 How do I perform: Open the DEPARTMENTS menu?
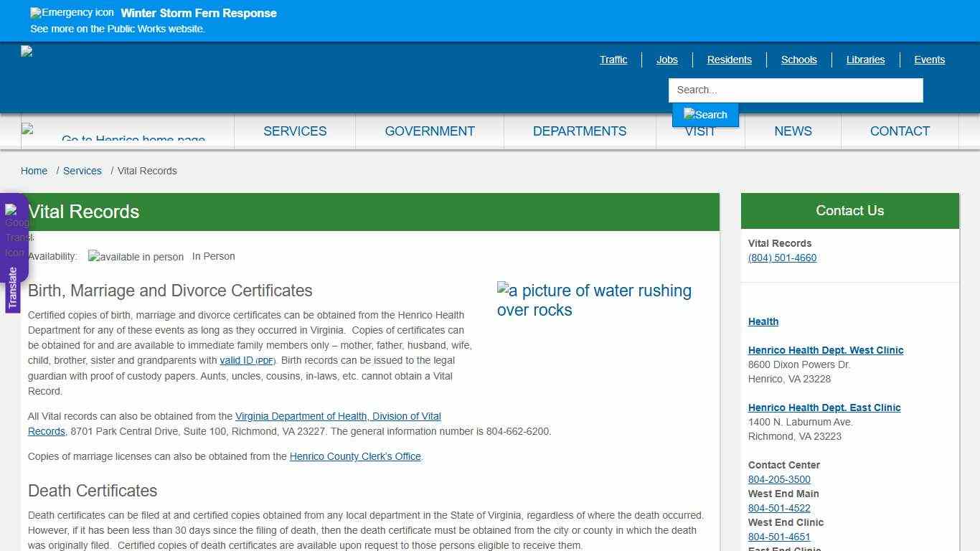click(580, 131)
